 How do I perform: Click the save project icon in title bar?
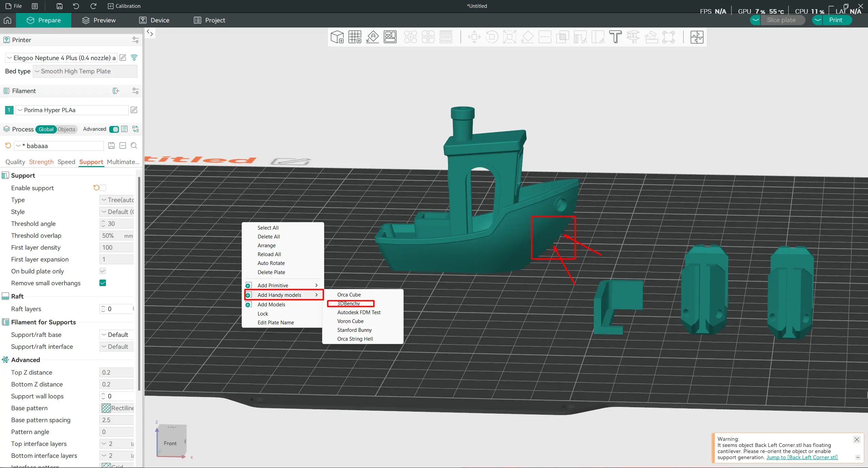coord(59,6)
